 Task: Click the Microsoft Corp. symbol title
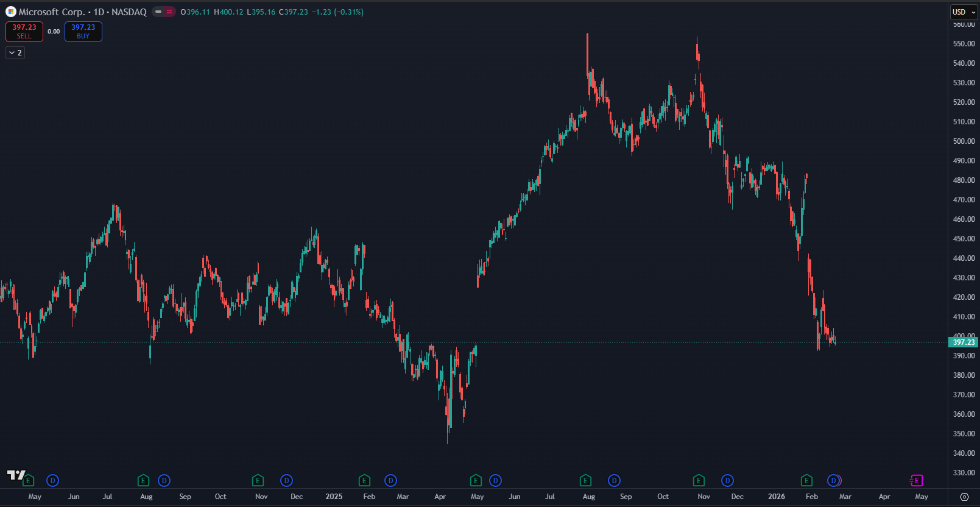52,12
